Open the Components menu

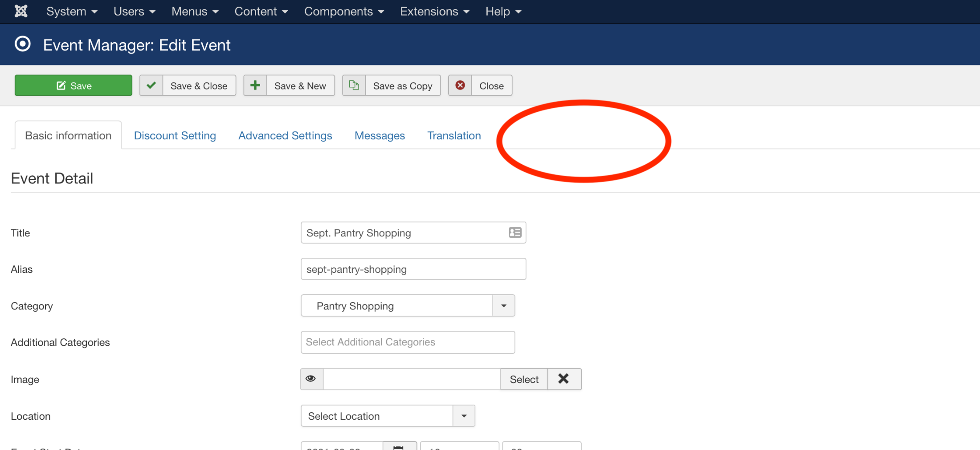[x=344, y=12]
